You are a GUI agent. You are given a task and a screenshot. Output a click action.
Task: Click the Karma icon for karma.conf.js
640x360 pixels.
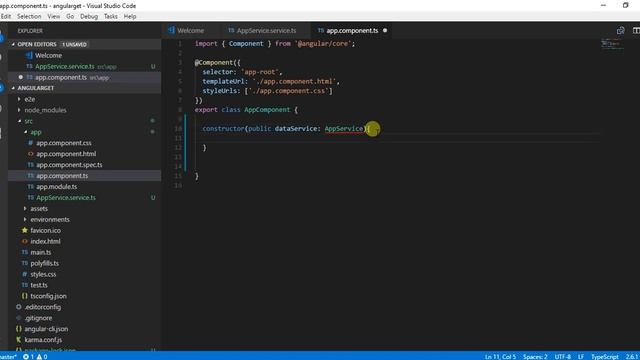(x=18, y=340)
